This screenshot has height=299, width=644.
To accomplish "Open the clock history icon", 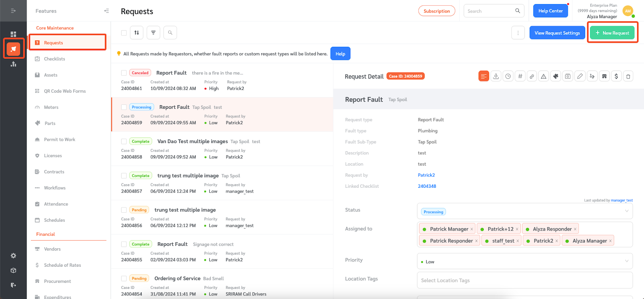I will coord(508,76).
